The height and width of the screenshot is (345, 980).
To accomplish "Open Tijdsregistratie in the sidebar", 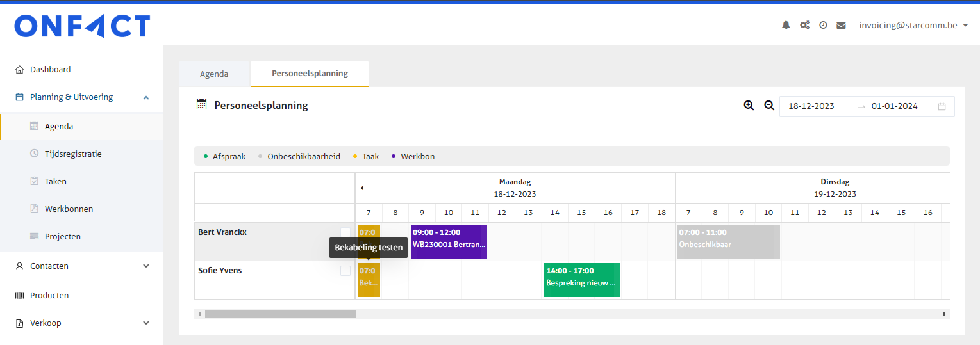I will [x=73, y=154].
